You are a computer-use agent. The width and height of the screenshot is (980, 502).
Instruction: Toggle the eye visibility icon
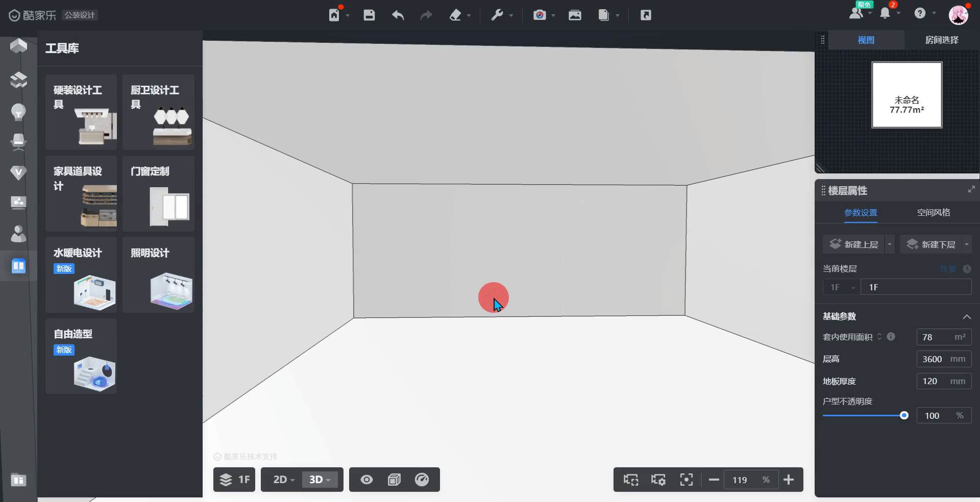pos(366,480)
